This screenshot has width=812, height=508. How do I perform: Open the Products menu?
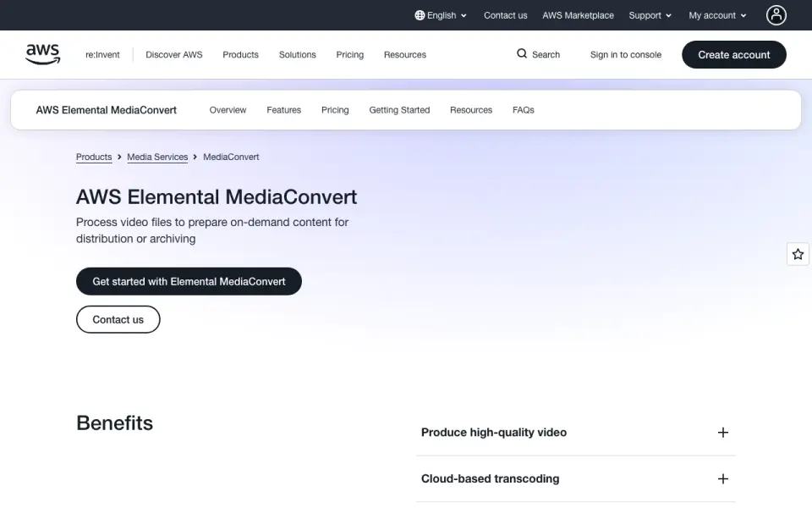pyautogui.click(x=240, y=55)
